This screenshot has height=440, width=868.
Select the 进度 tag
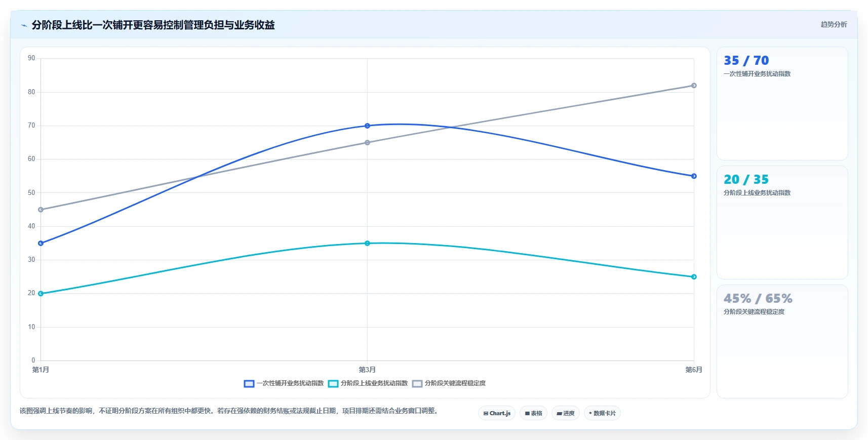click(565, 413)
